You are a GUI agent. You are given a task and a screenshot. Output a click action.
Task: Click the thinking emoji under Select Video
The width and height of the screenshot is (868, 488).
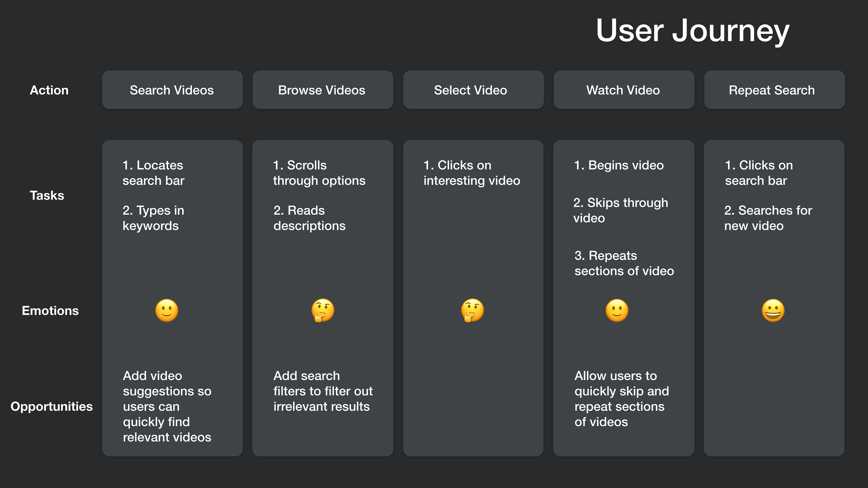click(472, 310)
